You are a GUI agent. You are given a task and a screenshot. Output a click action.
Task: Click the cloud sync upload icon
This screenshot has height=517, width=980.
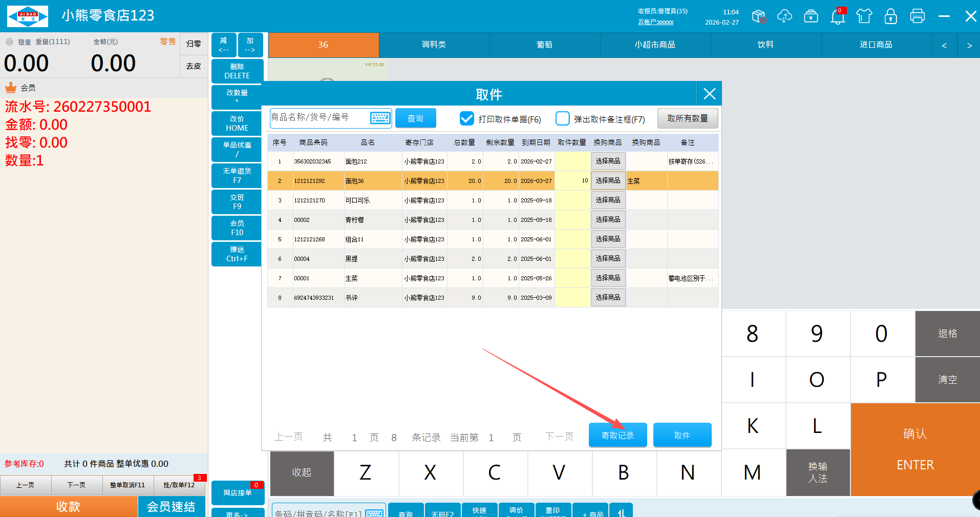point(784,16)
